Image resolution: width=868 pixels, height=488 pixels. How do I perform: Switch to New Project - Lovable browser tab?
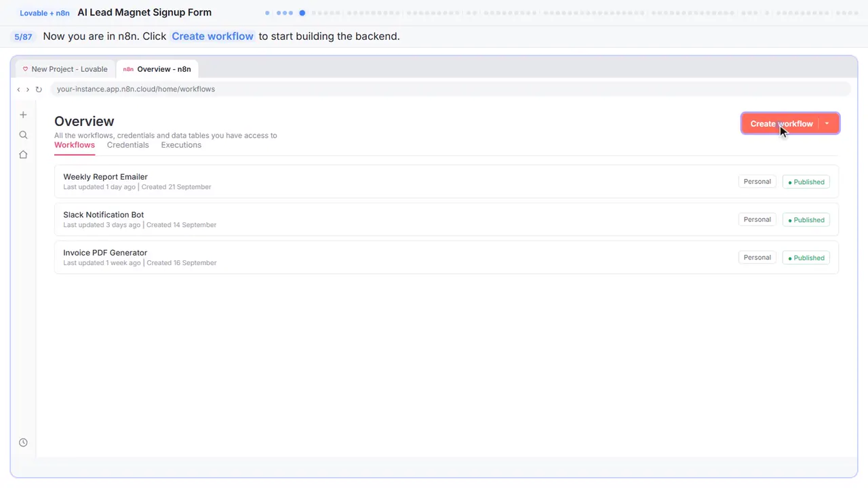(x=65, y=69)
